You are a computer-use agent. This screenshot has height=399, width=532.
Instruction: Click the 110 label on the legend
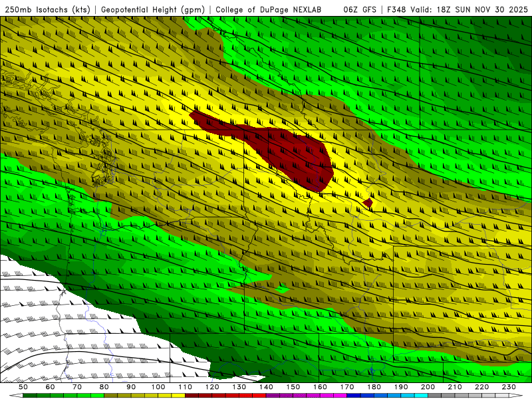pos(186,387)
